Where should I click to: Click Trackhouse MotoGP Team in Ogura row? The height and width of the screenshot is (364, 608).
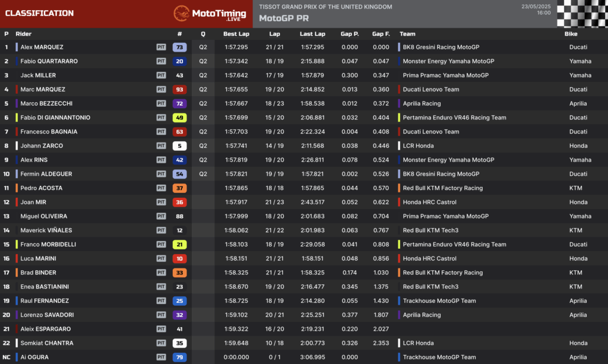pos(439,357)
